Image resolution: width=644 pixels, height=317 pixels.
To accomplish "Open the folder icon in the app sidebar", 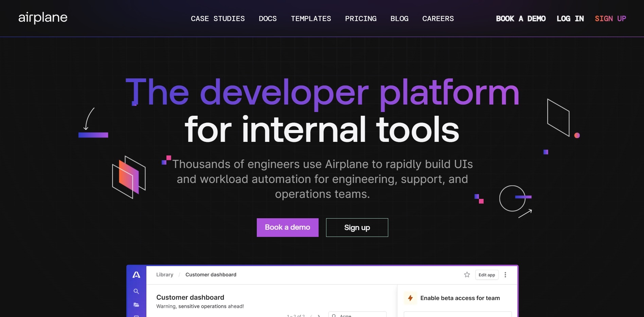I will pos(136,305).
